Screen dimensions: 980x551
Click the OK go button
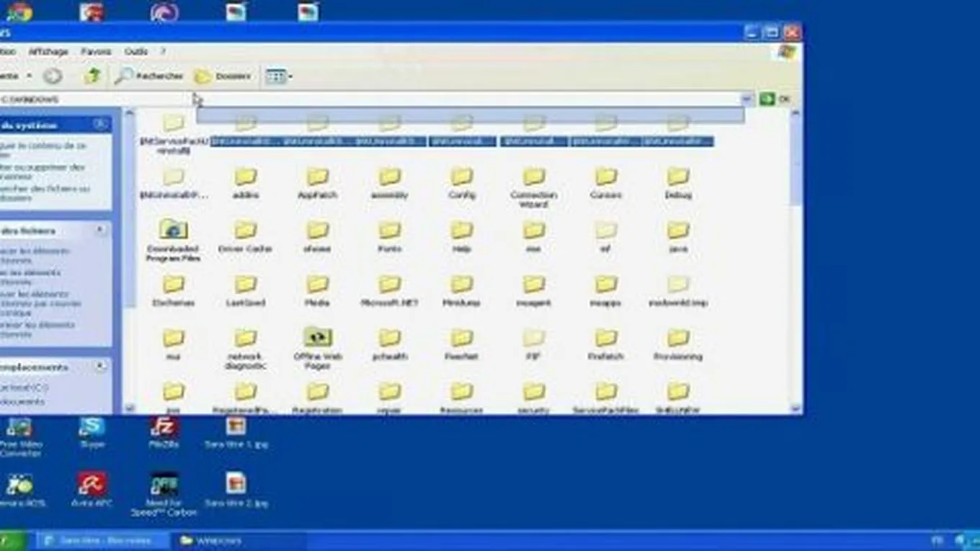pos(775,99)
